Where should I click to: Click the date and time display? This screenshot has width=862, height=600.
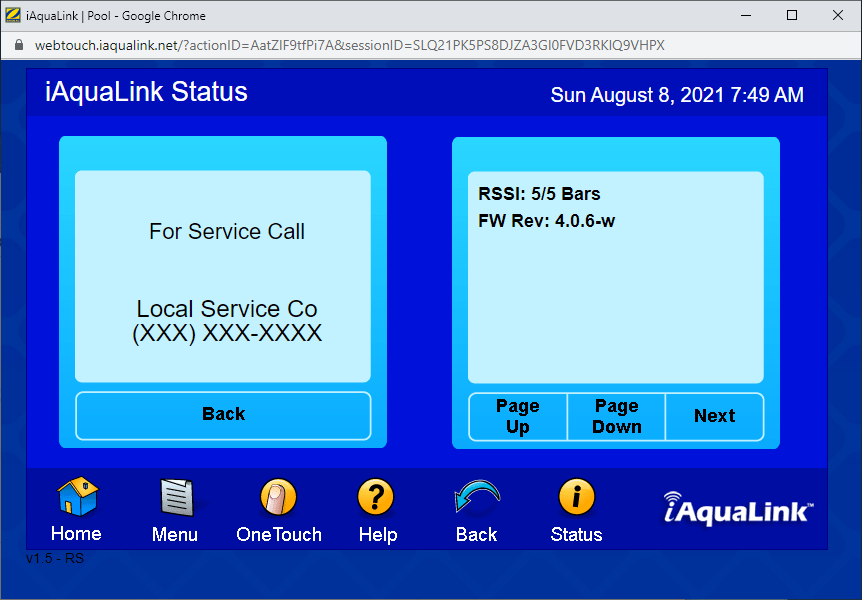pos(677,95)
